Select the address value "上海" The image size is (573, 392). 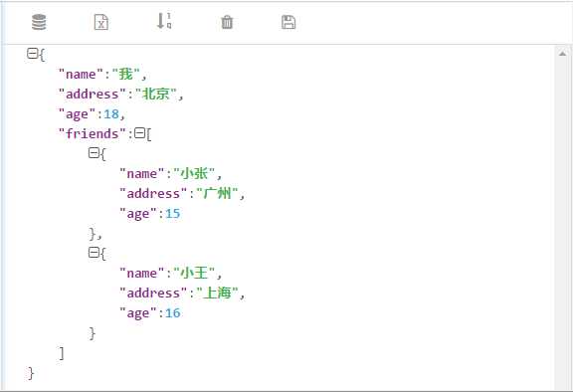(218, 293)
